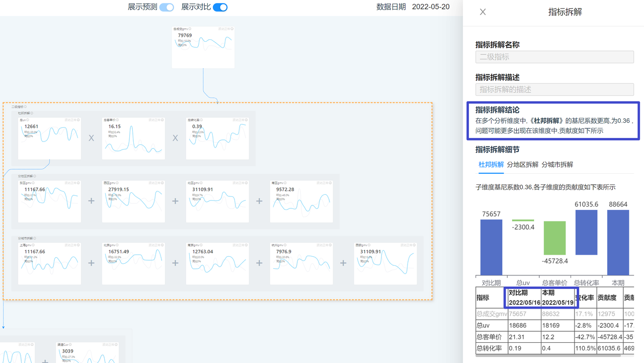
Task: Click the info icon next to 上海gmv card title
Action: [x=33, y=245]
